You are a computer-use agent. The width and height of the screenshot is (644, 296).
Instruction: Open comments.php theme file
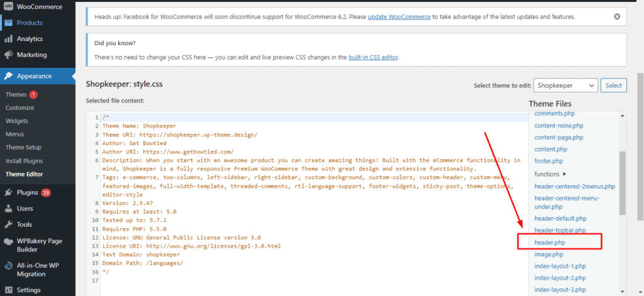555,113
